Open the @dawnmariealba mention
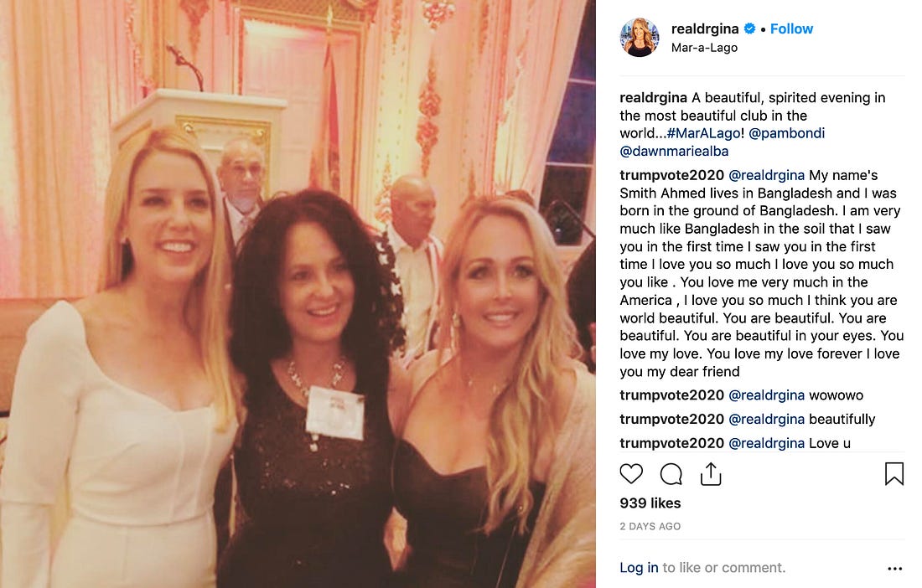Screen dimensions: 922x588 click(x=674, y=151)
